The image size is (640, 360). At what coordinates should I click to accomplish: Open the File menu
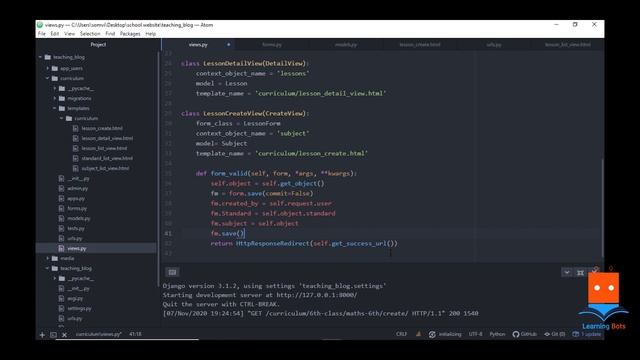(42, 34)
